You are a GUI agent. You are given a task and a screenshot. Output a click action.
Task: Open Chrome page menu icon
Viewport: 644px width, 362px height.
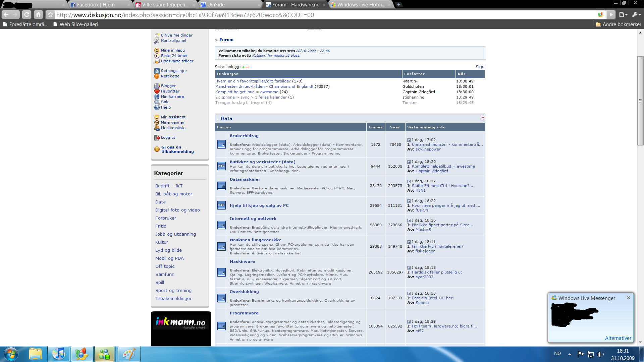click(623, 15)
